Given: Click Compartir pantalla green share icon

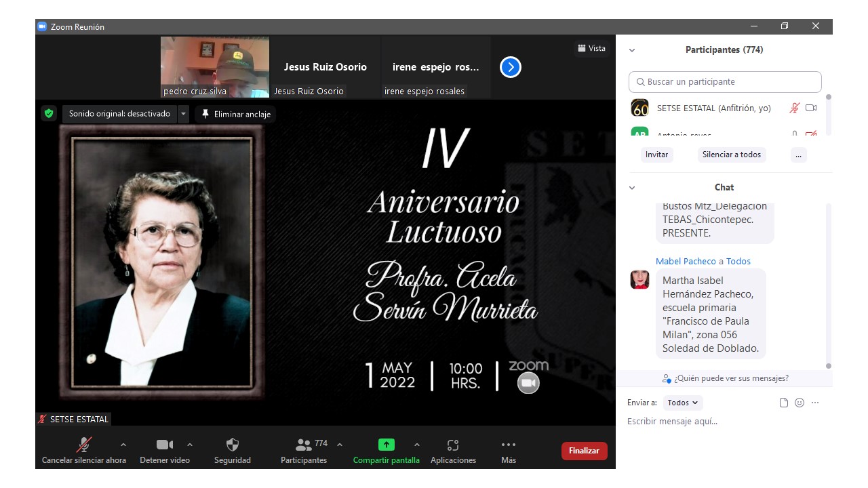Looking at the screenshot, I should (x=386, y=445).
